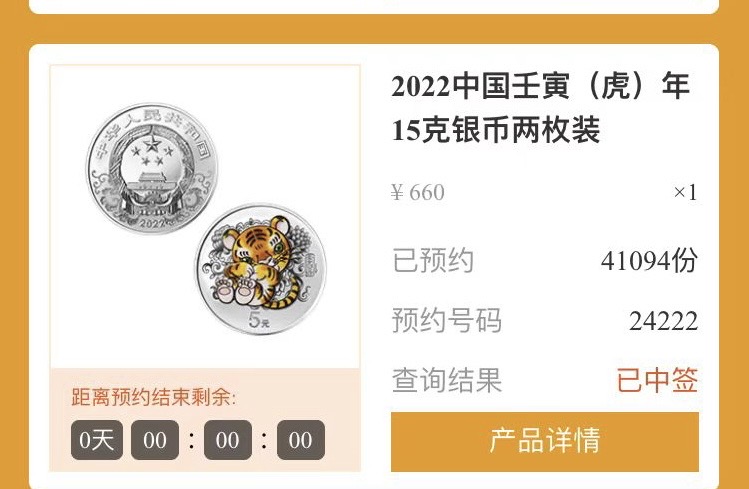Screen dimensions: 749x489
Task: Select the reservation number 24222
Action: point(663,321)
